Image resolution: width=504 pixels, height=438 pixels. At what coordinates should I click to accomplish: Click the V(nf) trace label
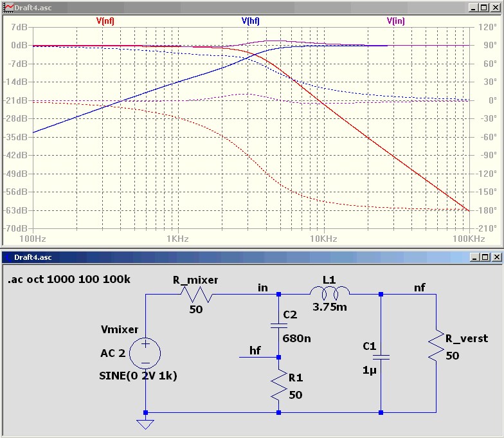[105, 21]
